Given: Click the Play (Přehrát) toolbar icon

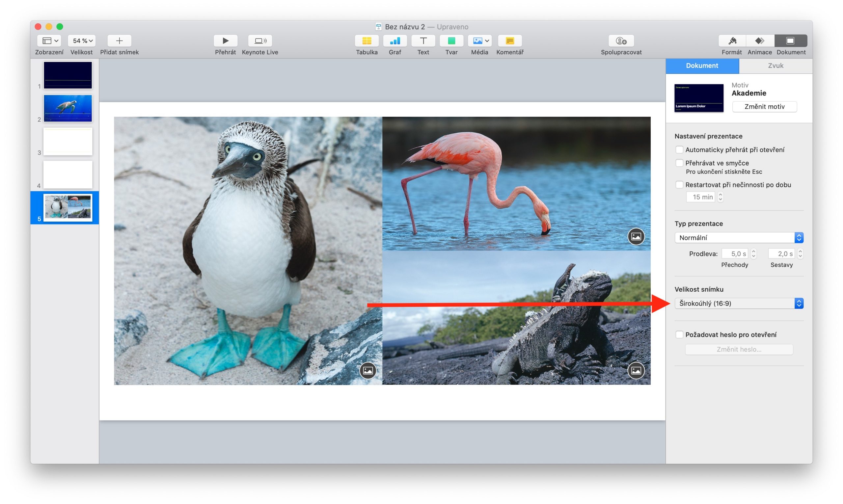Looking at the screenshot, I should click(x=225, y=41).
